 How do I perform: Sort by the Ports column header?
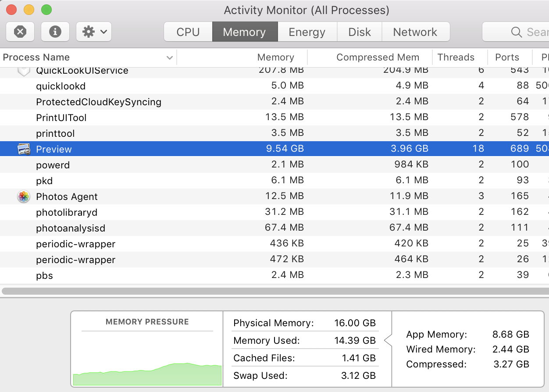coord(510,57)
